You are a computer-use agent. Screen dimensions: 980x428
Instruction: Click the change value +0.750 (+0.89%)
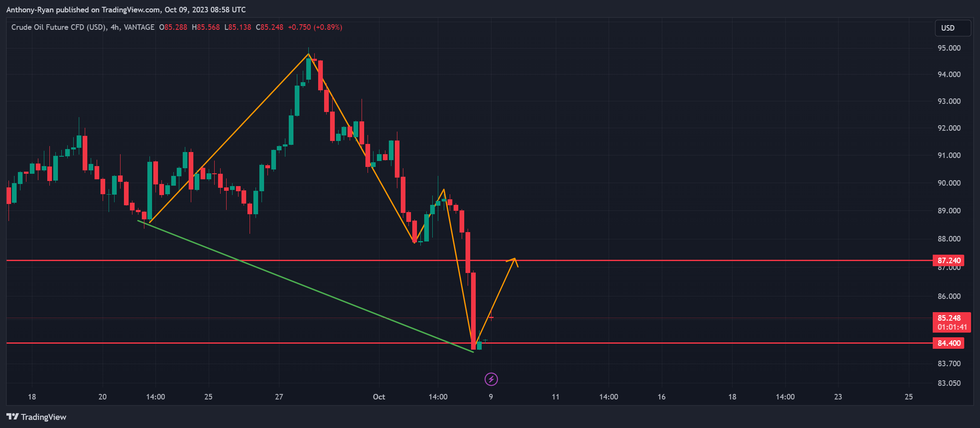coord(315,27)
